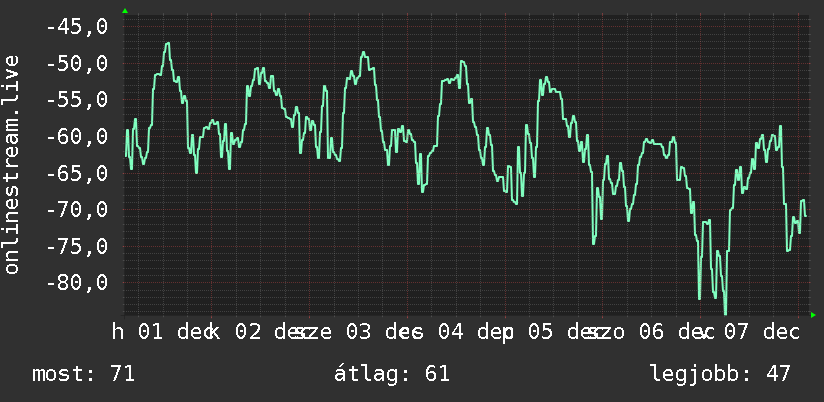The image size is (824, 402).
Task: Click the -65,0 y-axis label
Action: pos(77,172)
